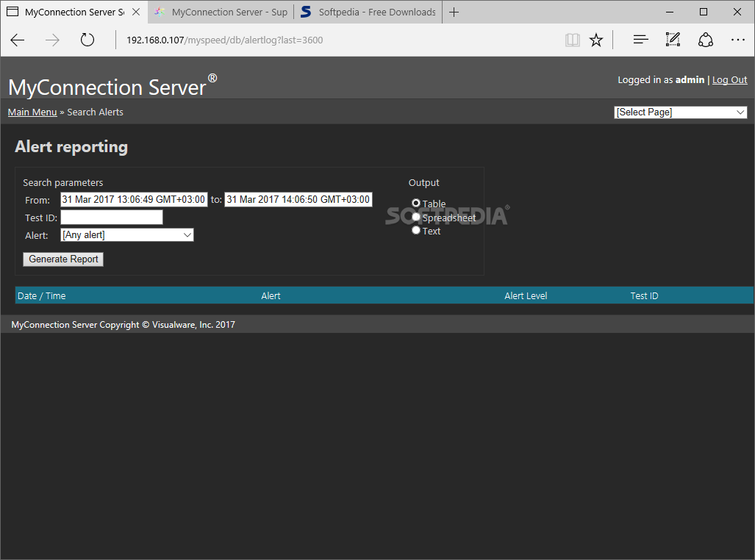
Task: Click the MyConnection Server title
Action: coord(112,86)
